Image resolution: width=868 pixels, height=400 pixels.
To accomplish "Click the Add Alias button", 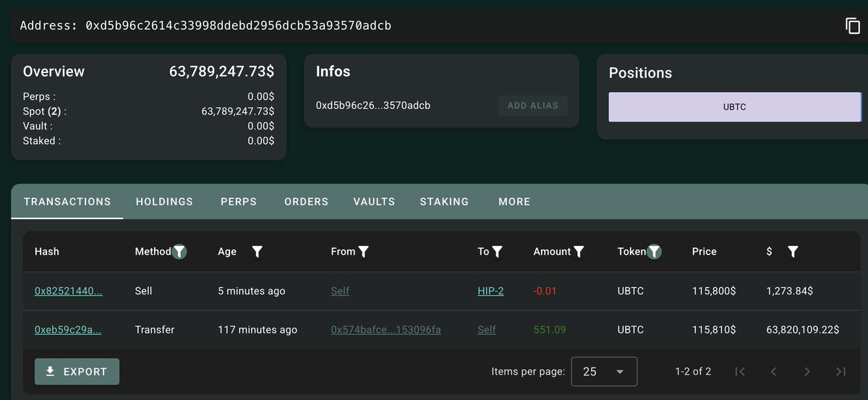I will pos(532,106).
